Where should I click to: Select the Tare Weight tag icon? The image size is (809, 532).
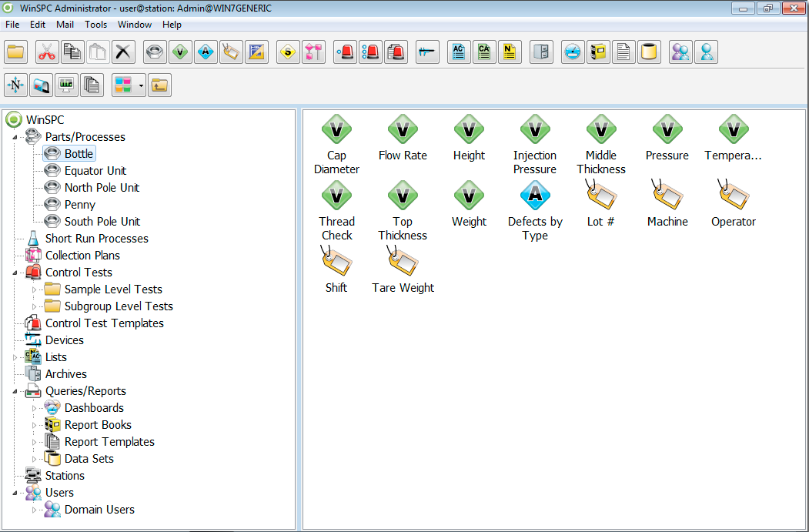403,262
